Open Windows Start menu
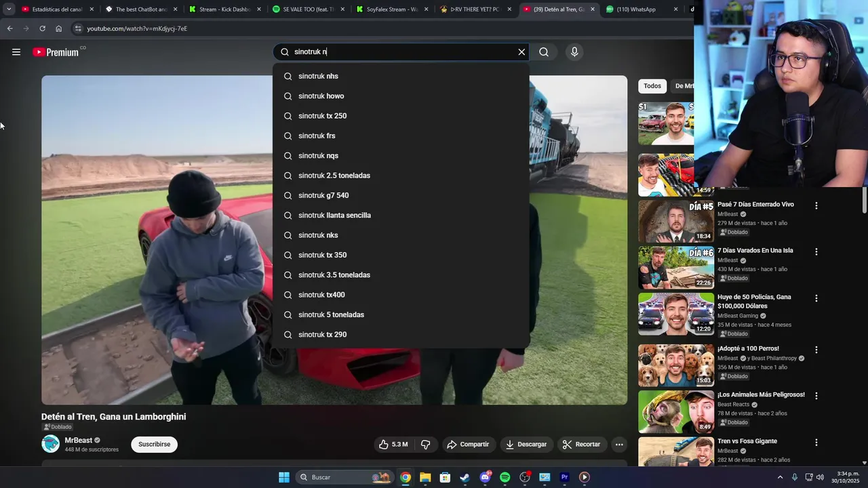868x488 pixels. (x=284, y=477)
